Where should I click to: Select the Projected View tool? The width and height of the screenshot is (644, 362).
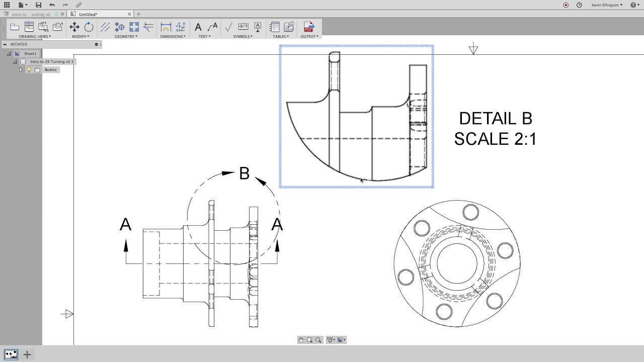tap(29, 27)
